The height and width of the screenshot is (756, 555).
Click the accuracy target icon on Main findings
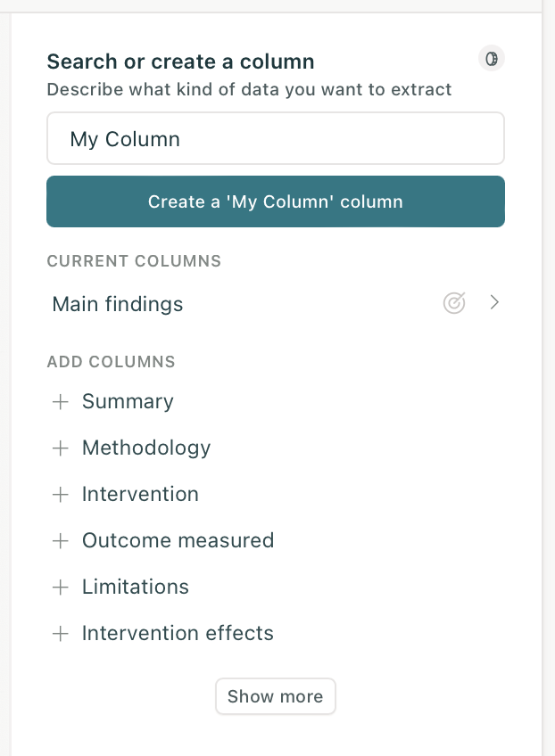coord(454,303)
